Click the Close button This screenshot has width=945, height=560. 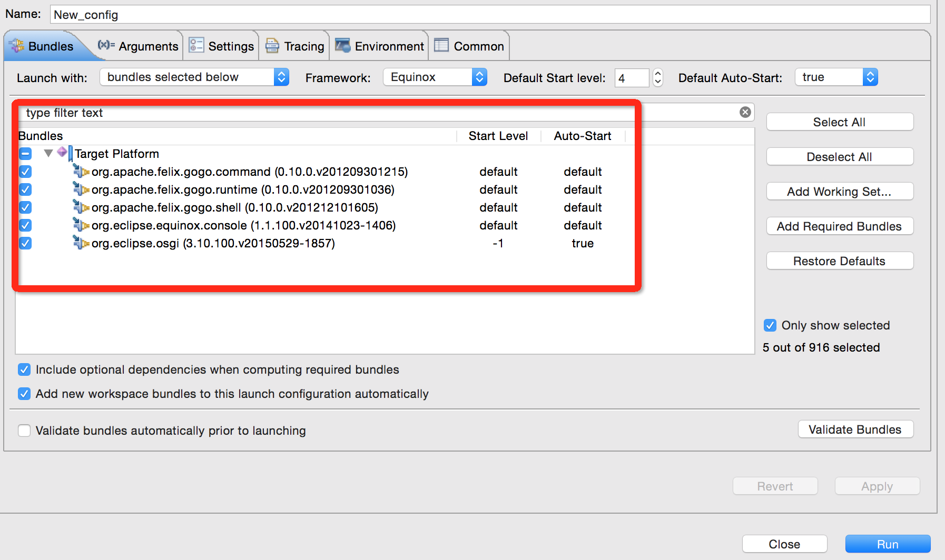tap(784, 544)
